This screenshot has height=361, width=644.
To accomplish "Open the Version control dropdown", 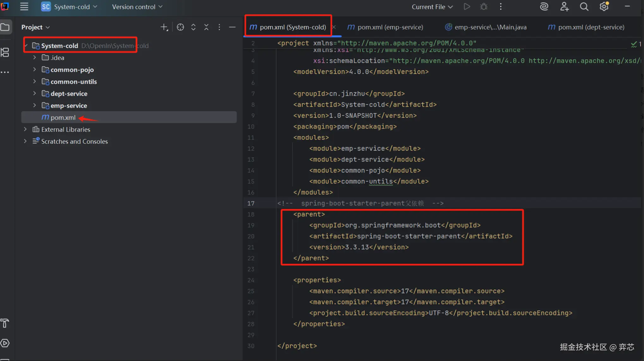I will point(137,7).
